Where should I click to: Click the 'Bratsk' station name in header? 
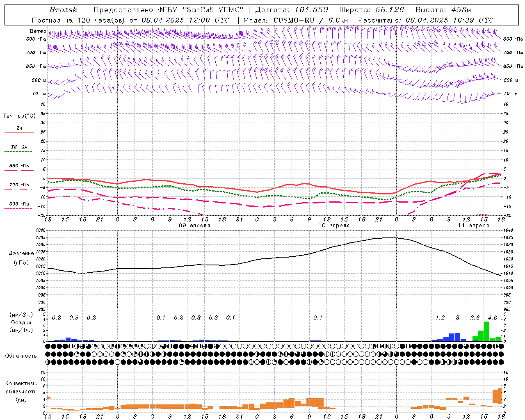pos(63,10)
